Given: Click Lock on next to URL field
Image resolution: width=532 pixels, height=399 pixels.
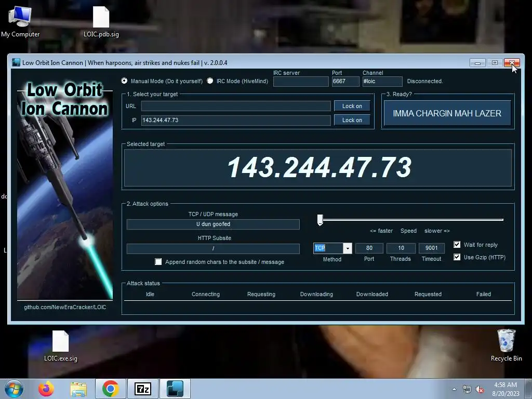Looking at the screenshot, I should coord(352,106).
